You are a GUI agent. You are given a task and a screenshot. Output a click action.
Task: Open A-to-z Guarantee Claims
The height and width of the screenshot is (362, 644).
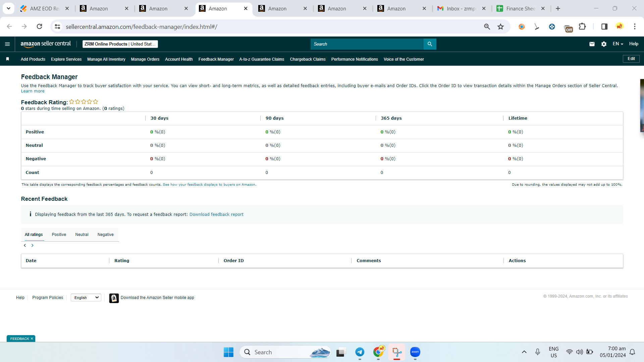262,59
